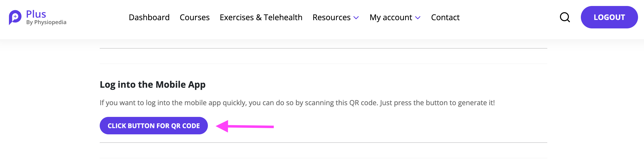The width and height of the screenshot is (644, 166).
Task: Click the pink arrow annotation
Action: coord(245,126)
